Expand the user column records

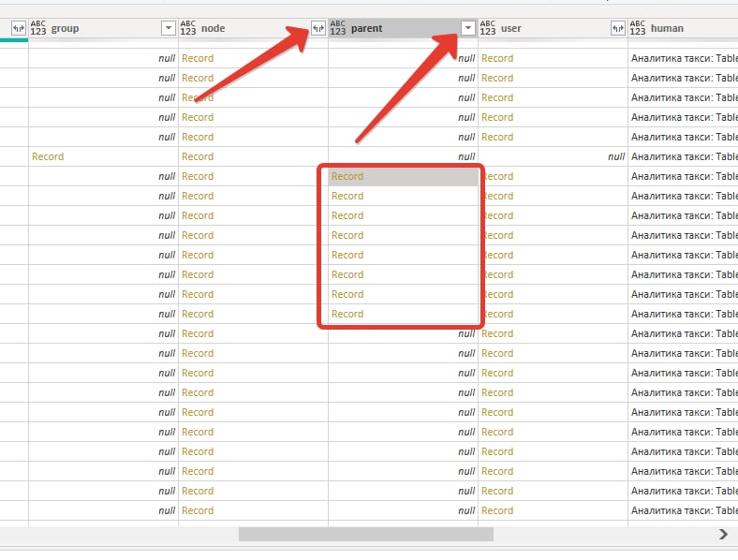(617, 28)
